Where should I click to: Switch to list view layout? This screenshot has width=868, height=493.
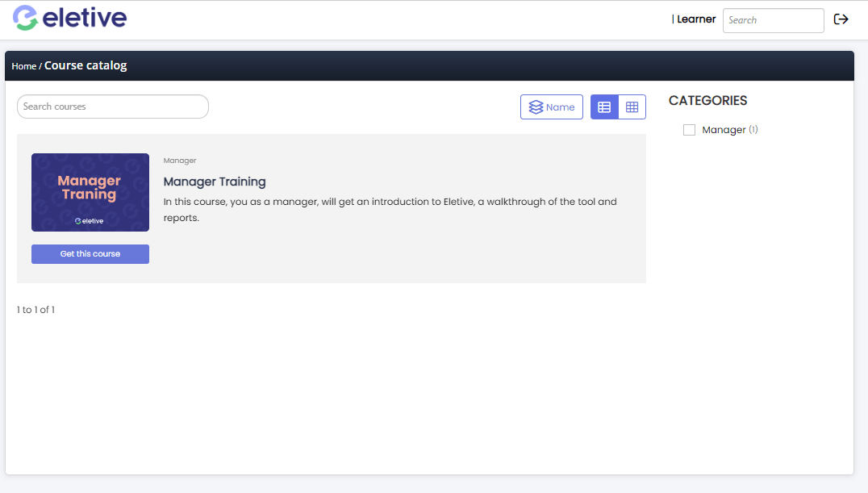coord(604,107)
